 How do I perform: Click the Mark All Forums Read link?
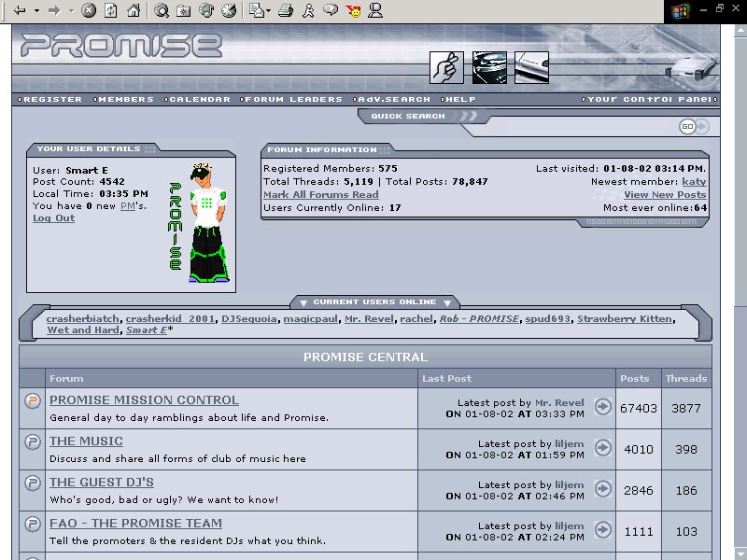(320, 194)
